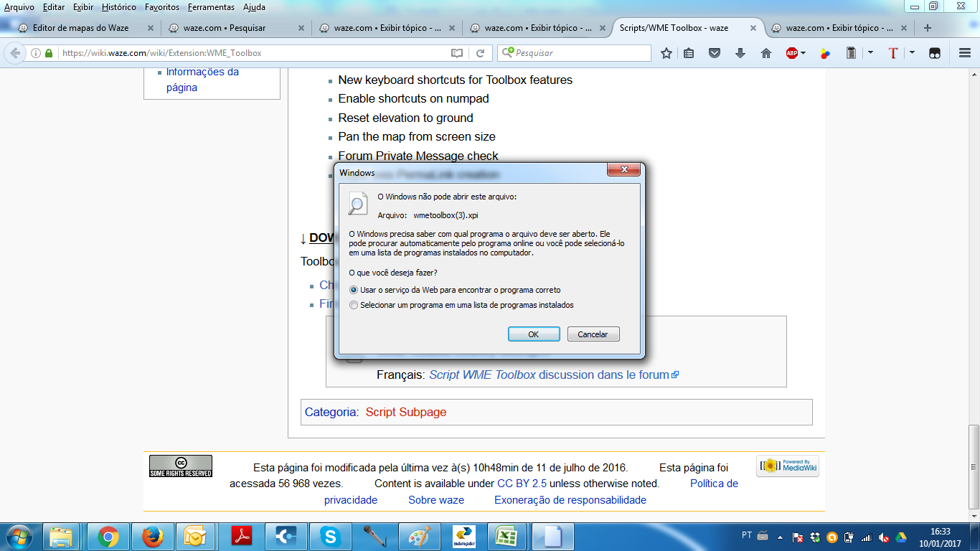
Task: Open the downloads arrow panel
Action: coord(740,53)
